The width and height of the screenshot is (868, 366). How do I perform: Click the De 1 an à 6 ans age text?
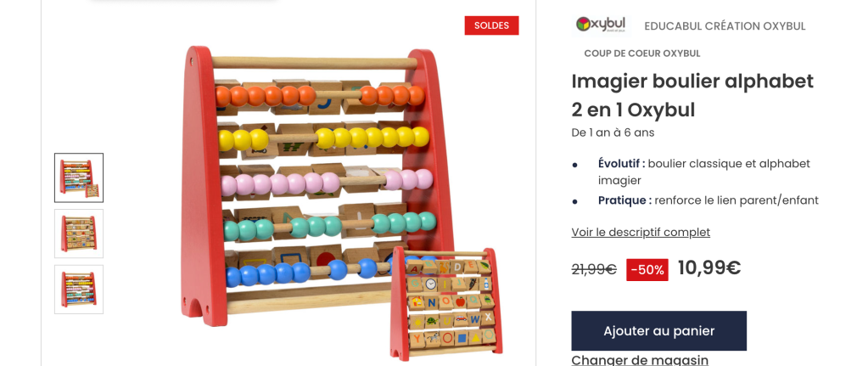pyautogui.click(x=613, y=132)
